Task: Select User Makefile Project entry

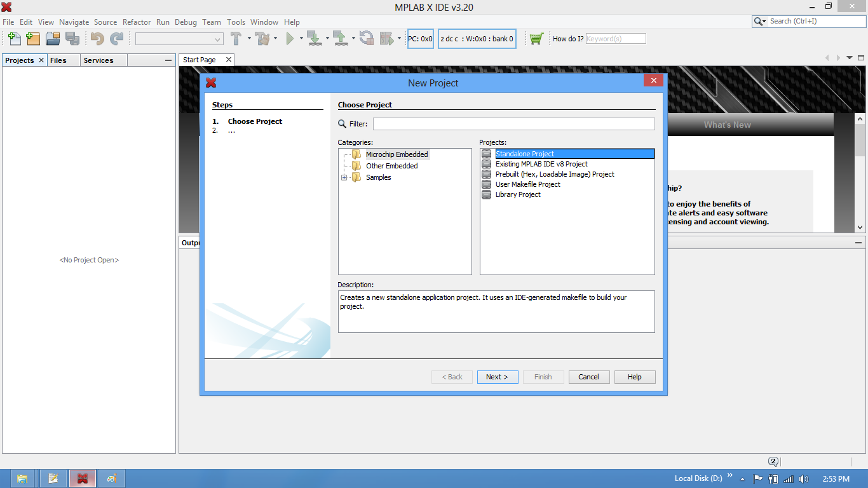Action: 528,184
